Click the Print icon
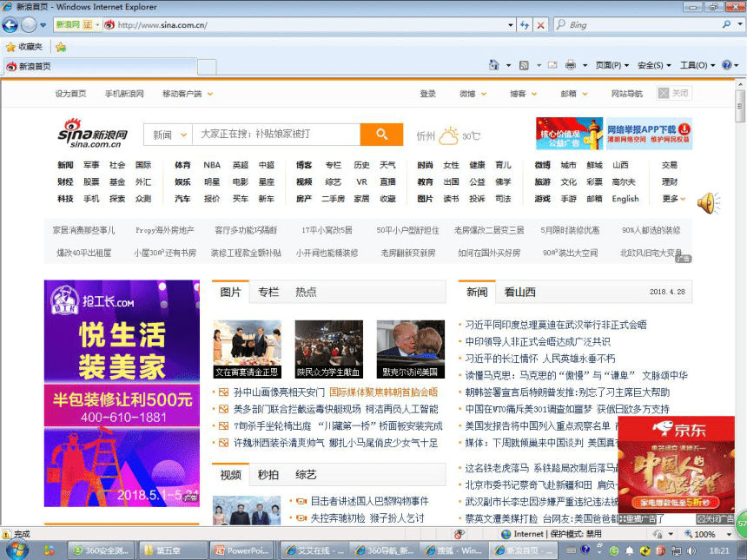The image size is (747, 560). coord(571,65)
